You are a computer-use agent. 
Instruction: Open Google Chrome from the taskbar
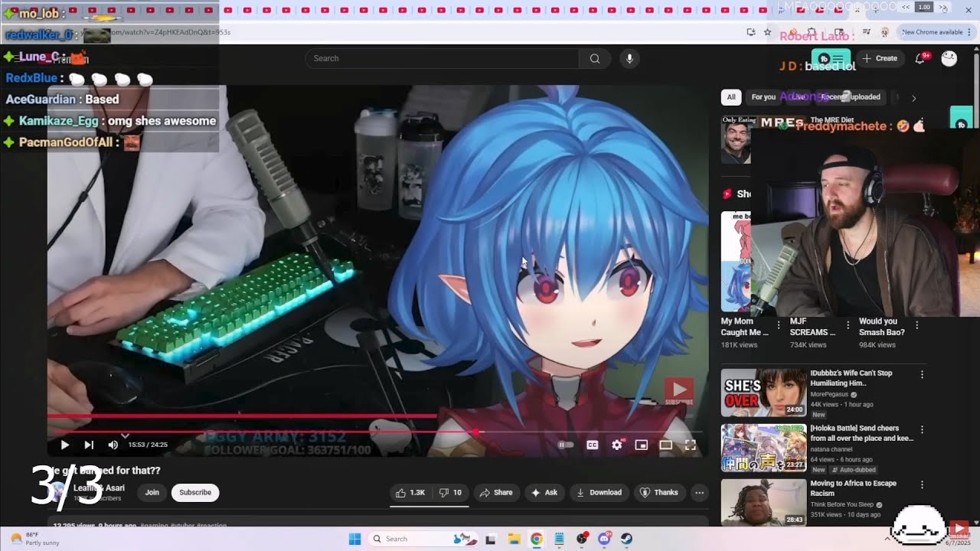[x=536, y=539]
